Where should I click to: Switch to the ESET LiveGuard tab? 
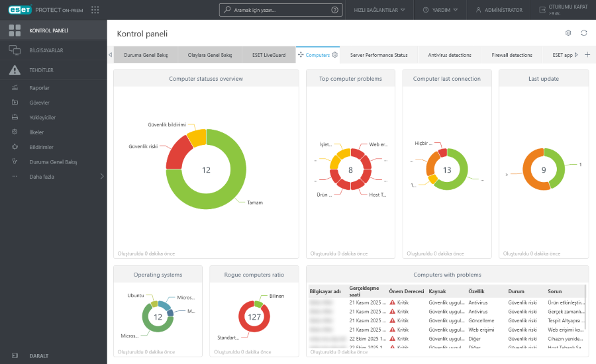[x=268, y=55]
